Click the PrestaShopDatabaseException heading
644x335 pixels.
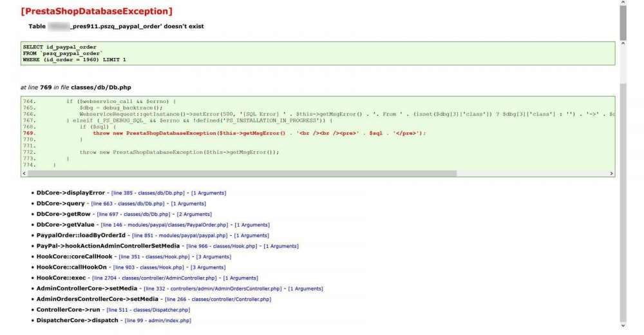[x=97, y=11]
